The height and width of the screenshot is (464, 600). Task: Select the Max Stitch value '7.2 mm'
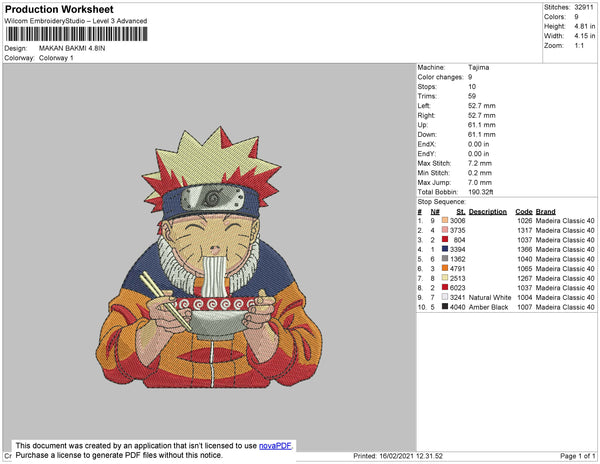pos(479,163)
